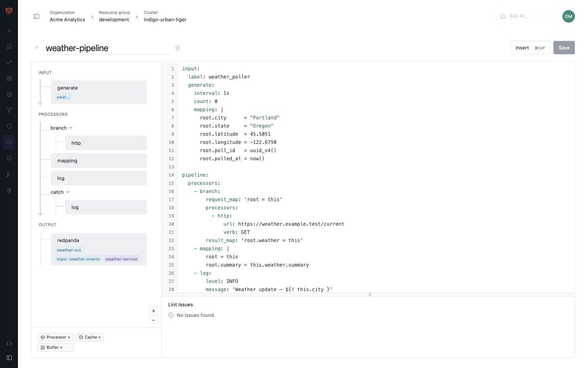The height and width of the screenshot is (368, 588).
Task: Open the funnel filter icon in sidebar
Action: 9,110
